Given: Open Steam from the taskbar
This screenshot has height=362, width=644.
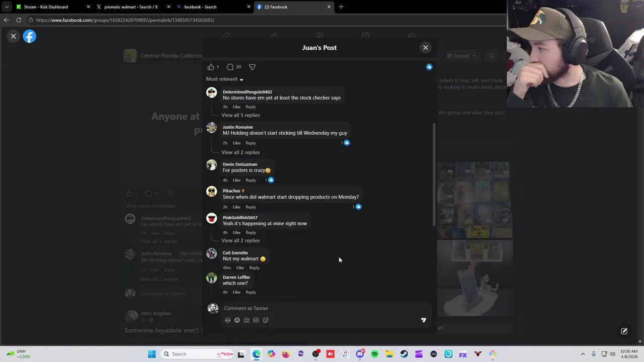Looking at the screenshot, I should coord(404,354).
